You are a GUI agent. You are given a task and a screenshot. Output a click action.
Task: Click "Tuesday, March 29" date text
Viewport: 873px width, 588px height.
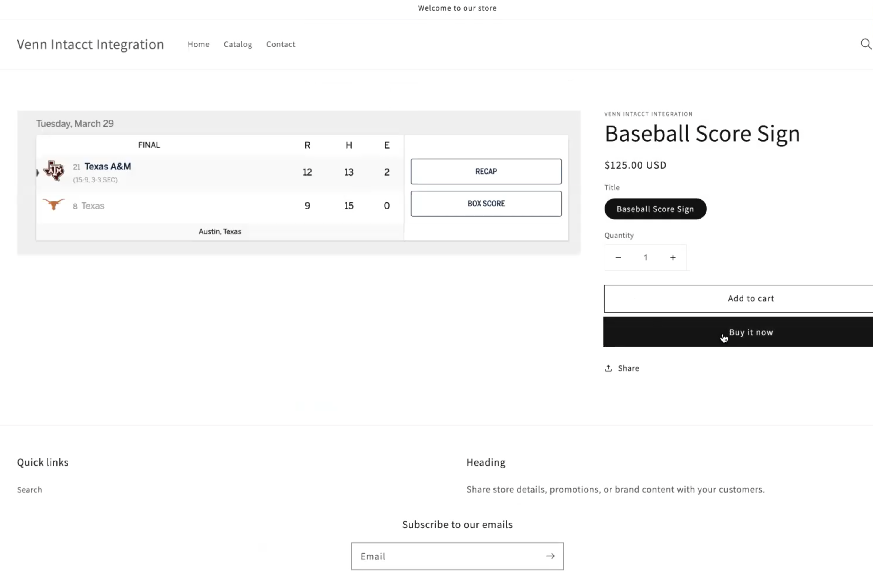coord(75,123)
